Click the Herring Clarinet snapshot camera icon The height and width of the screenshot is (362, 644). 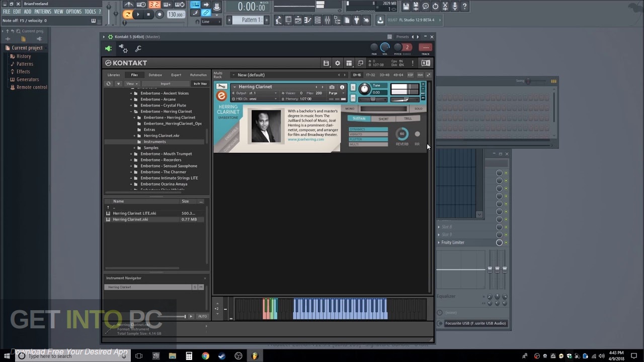click(332, 87)
